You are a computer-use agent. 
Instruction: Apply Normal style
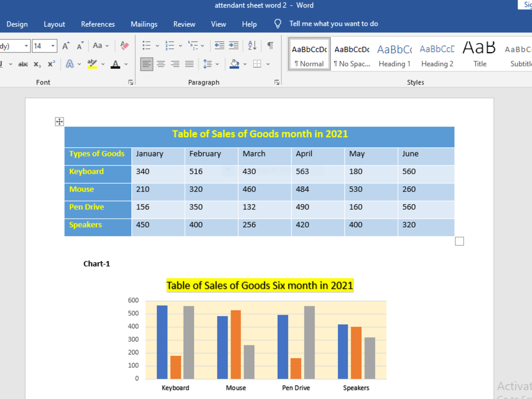coord(309,54)
